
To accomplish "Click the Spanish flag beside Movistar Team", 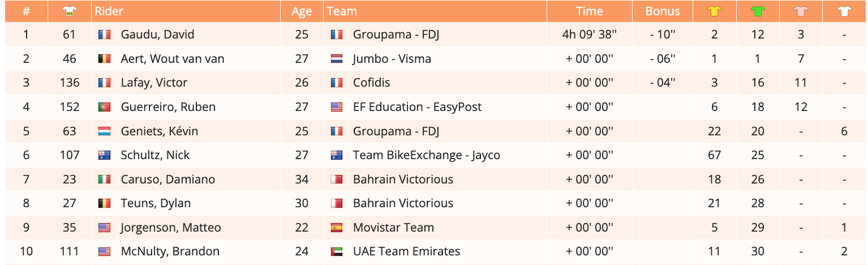I will pos(337,228).
